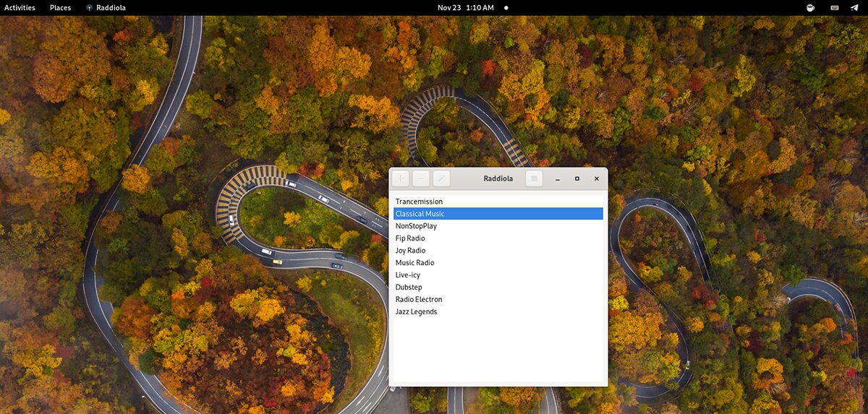
Task: Click the keyboard icon in top bar
Action: 835,8
